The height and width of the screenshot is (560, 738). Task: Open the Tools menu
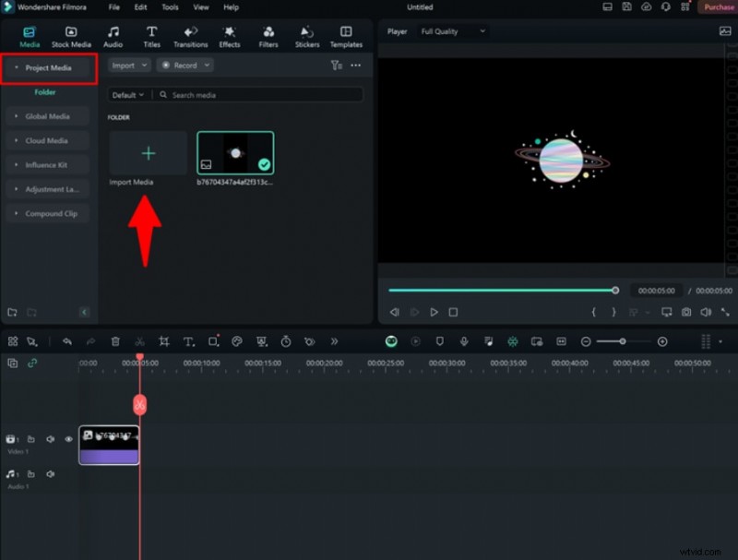(170, 7)
